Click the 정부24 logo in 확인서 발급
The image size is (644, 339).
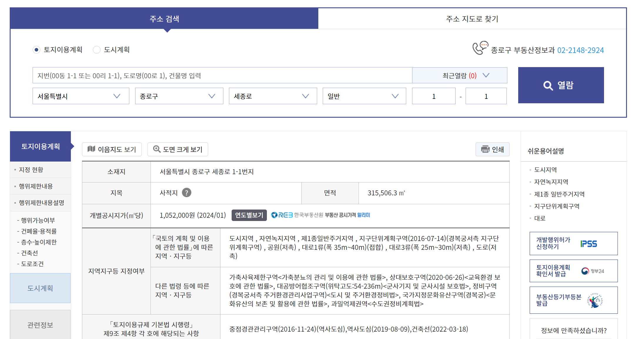[592, 271]
